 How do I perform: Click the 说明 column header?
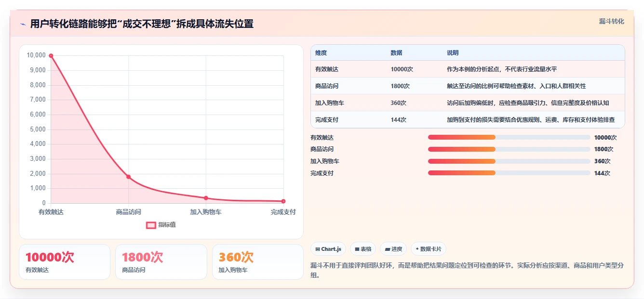click(x=453, y=53)
